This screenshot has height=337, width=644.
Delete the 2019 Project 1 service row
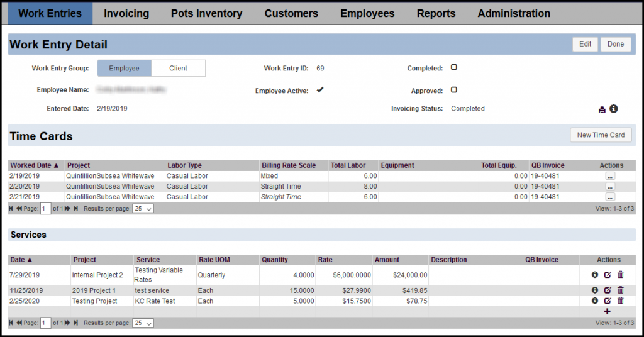[621, 290]
